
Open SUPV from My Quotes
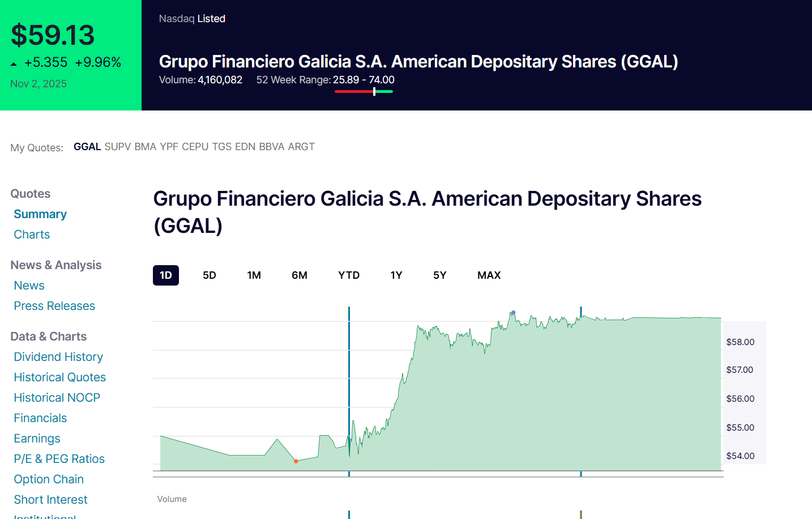click(x=118, y=147)
